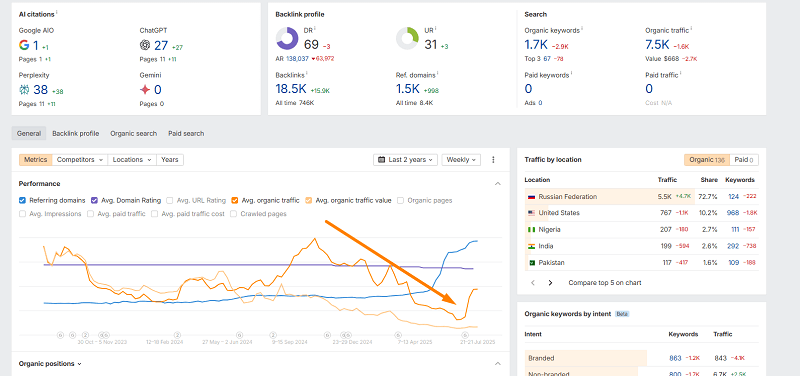Open the Competitors dropdown
Screen dimensions: 800x376
click(79, 160)
